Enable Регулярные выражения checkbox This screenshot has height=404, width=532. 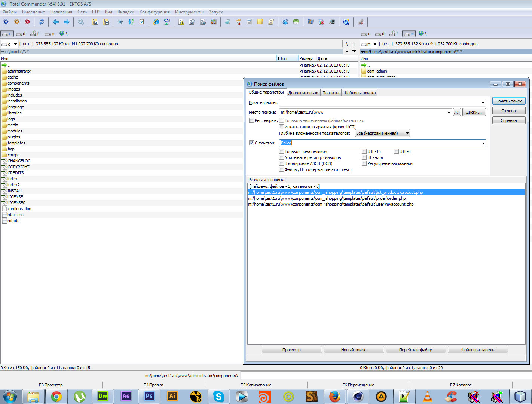(x=364, y=163)
